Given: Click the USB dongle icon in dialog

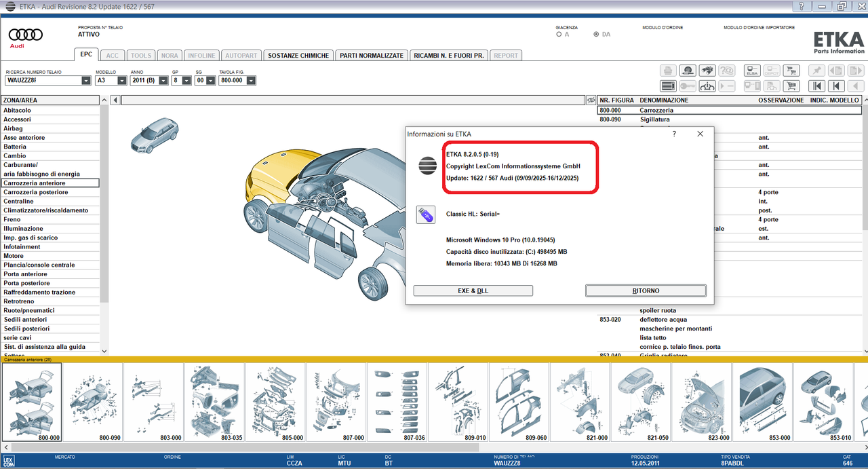Looking at the screenshot, I should click(x=425, y=214).
